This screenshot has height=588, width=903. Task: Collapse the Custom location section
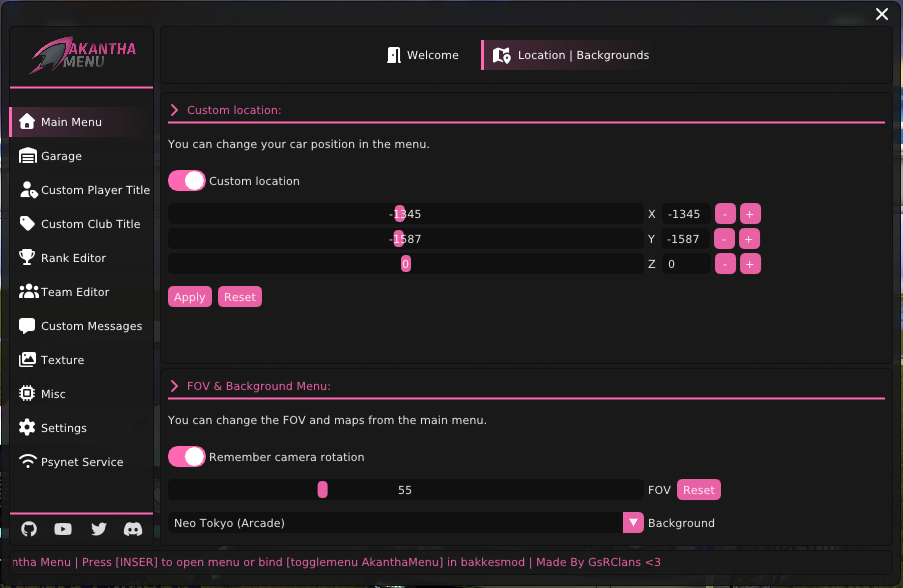click(x=174, y=110)
